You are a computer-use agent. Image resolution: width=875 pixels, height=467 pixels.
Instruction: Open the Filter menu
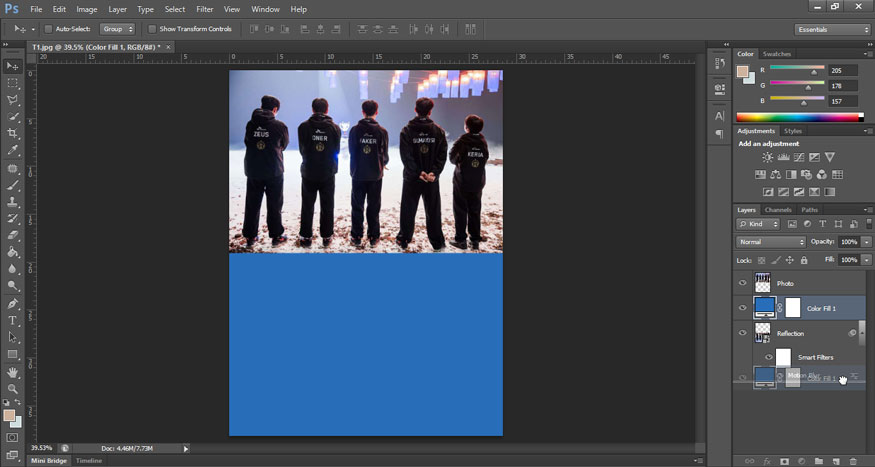click(x=204, y=9)
